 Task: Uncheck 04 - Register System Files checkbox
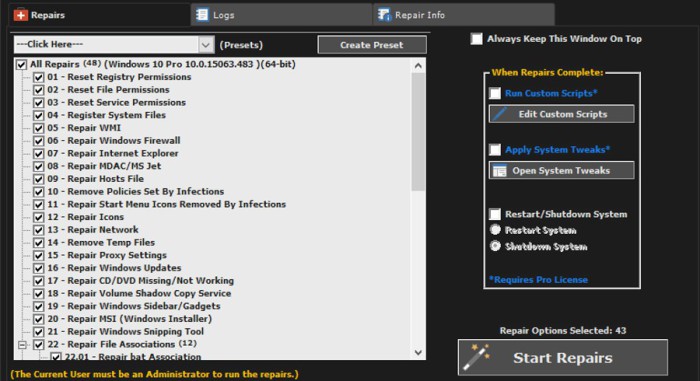tap(39, 115)
